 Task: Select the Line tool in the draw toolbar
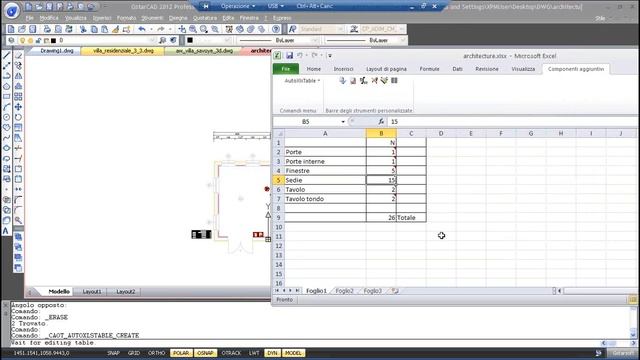[7, 56]
